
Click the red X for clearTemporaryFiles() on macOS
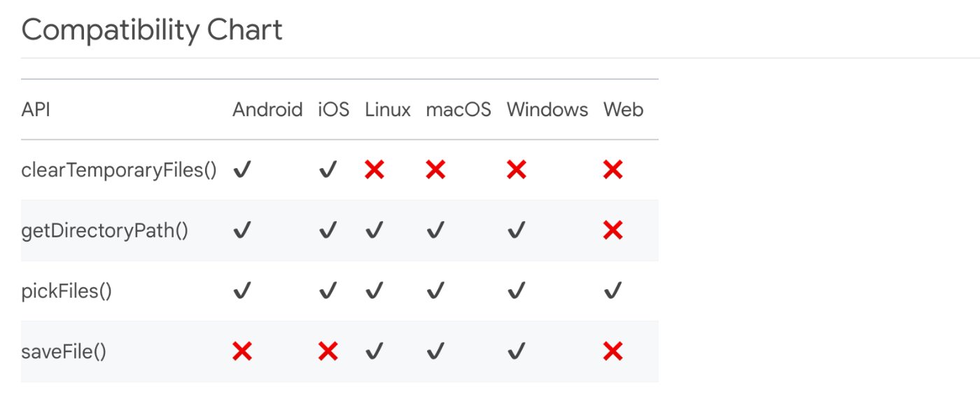(x=435, y=169)
